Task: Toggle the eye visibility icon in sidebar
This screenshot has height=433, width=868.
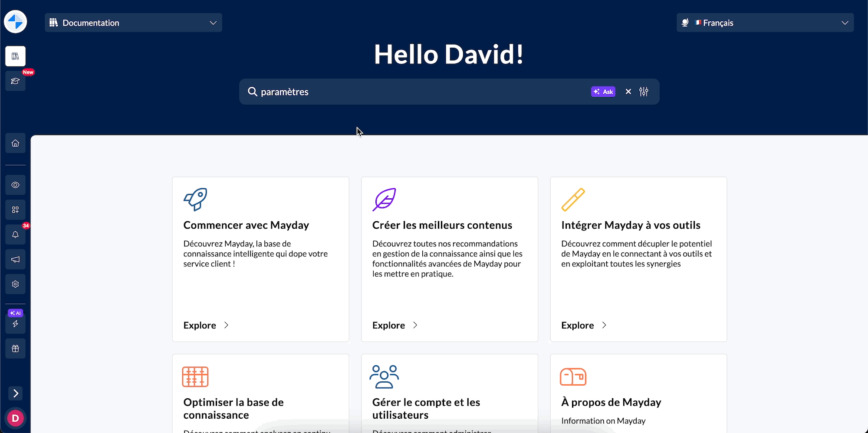Action: [16, 185]
